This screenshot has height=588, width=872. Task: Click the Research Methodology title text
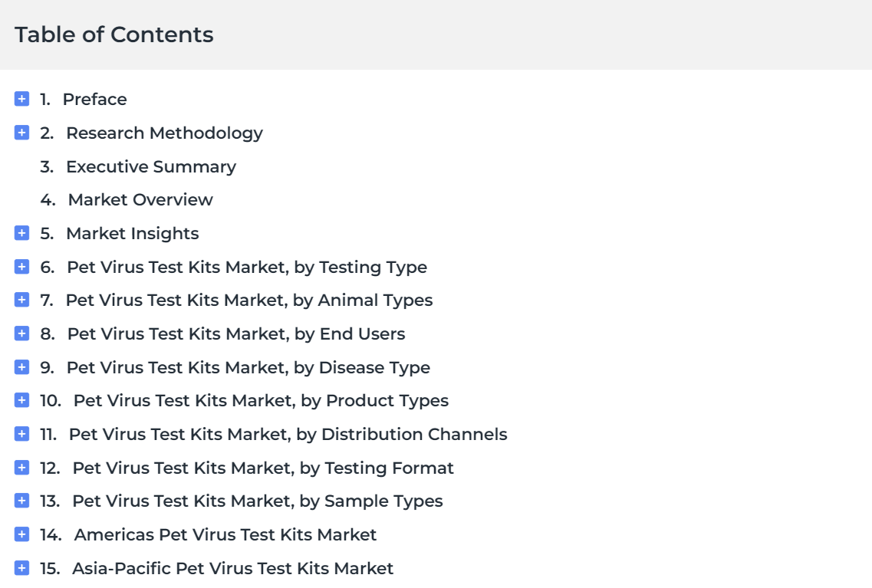[x=165, y=133]
